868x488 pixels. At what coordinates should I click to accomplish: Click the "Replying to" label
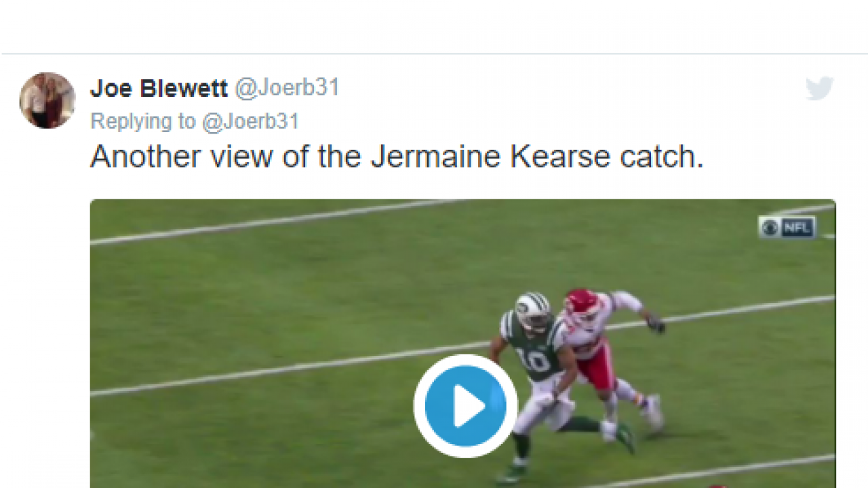coord(142,121)
